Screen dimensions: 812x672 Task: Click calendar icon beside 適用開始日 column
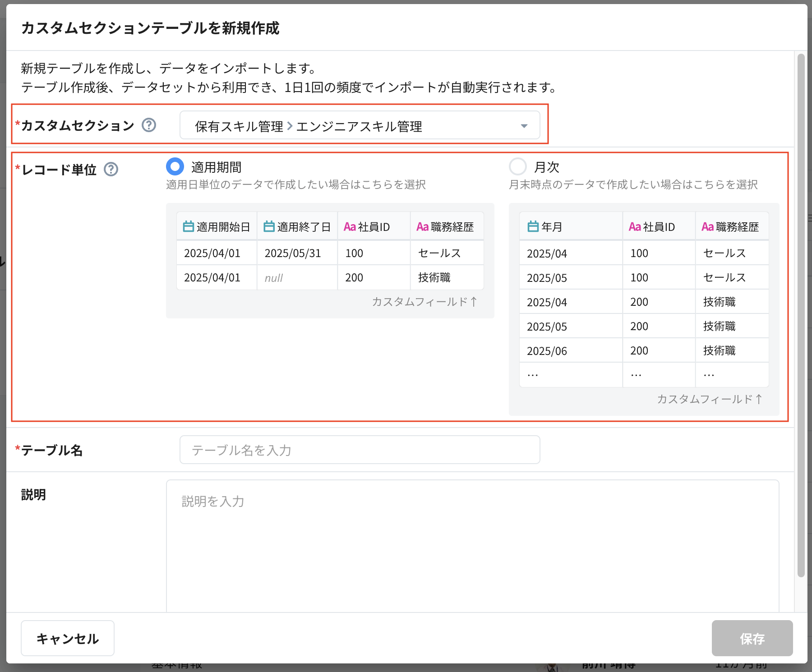point(188,226)
